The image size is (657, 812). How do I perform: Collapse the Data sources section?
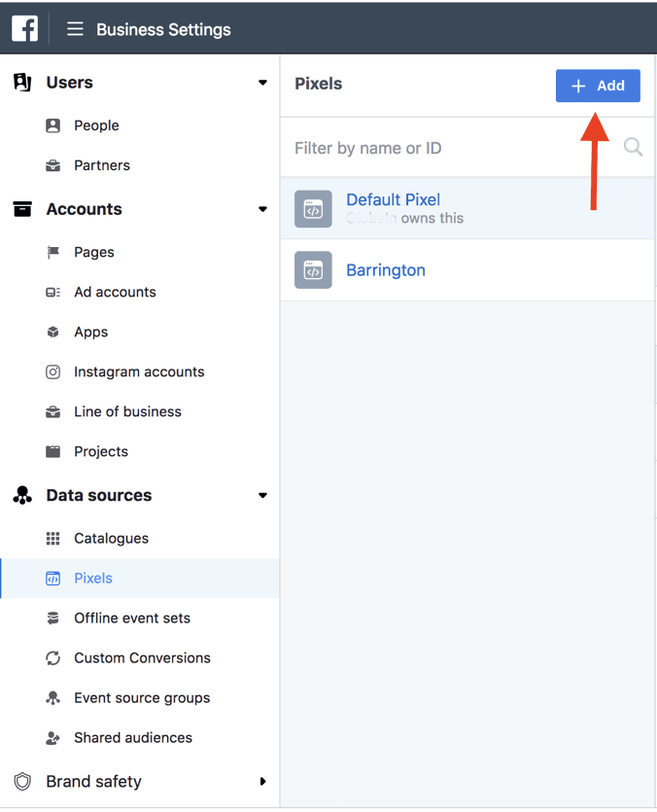pyautogui.click(x=261, y=495)
